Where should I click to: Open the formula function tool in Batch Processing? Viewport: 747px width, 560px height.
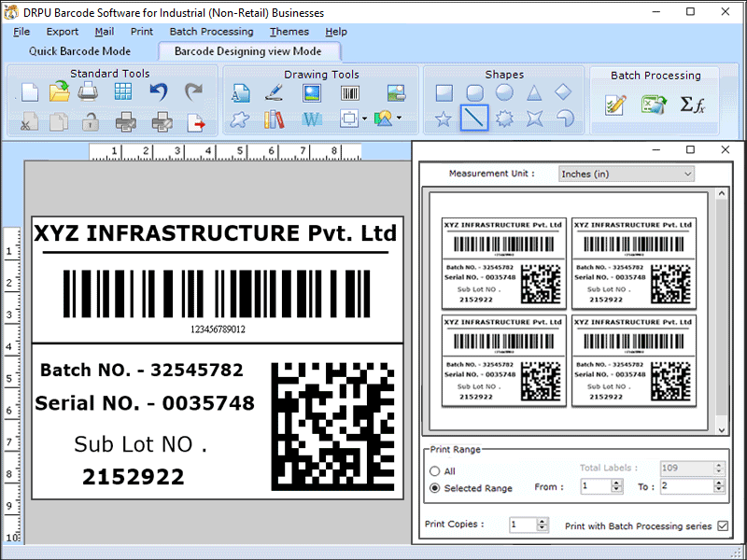tap(694, 103)
